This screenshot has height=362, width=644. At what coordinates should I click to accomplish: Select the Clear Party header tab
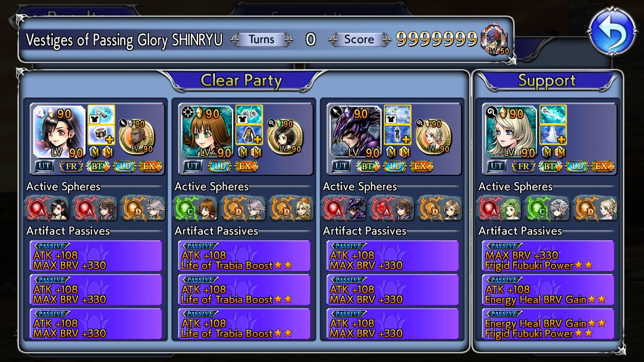coord(242,80)
